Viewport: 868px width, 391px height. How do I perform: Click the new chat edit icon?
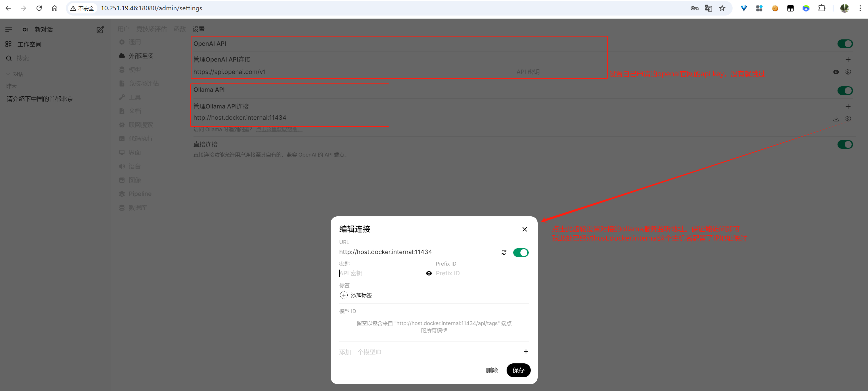(100, 30)
